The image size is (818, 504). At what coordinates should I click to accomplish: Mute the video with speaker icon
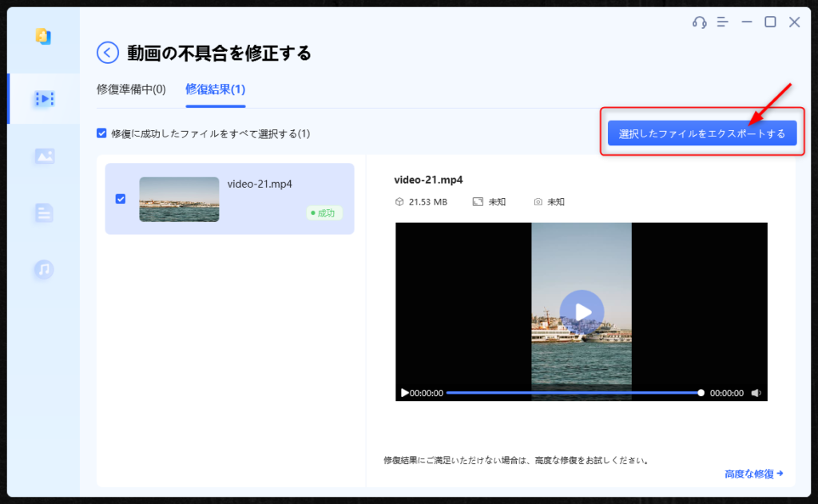(x=755, y=392)
